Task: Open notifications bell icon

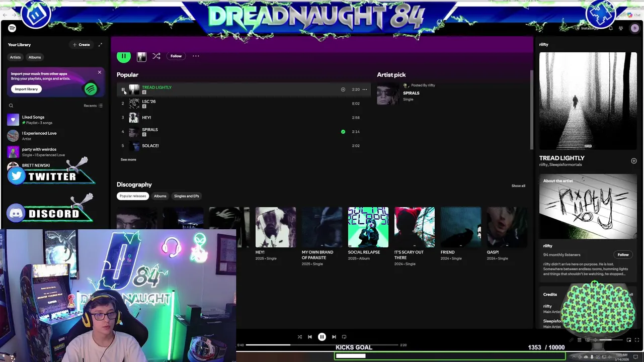Action: 611,29
